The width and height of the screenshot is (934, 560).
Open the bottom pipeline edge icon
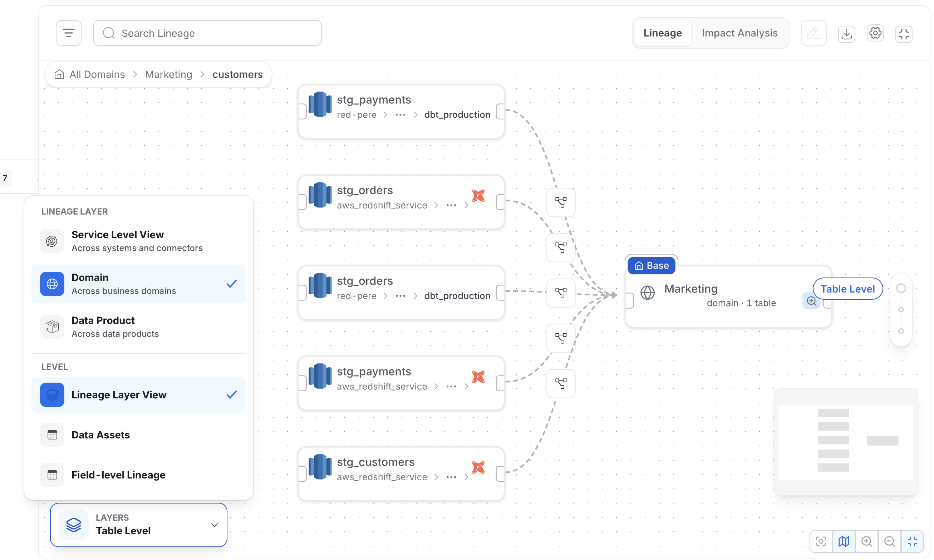561,383
